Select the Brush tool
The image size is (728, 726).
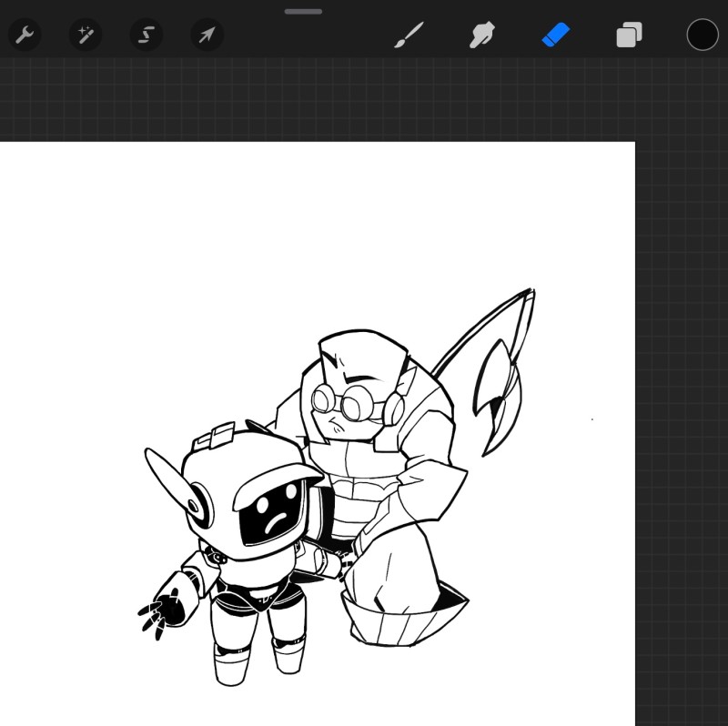(x=409, y=35)
